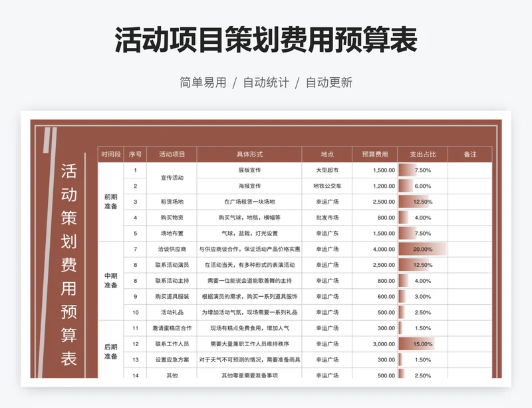Click the 在广场租赁一块场地 cell

(x=249, y=202)
